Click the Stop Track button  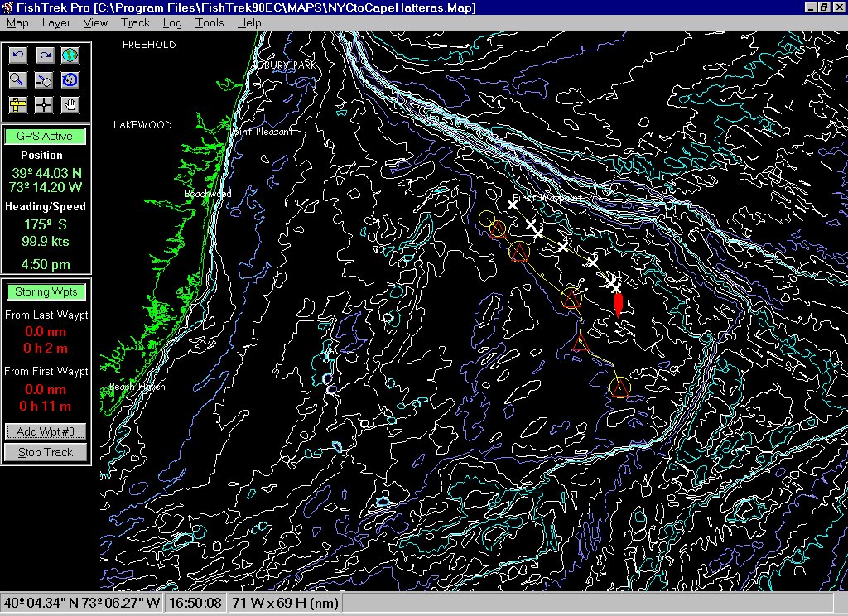(46, 452)
